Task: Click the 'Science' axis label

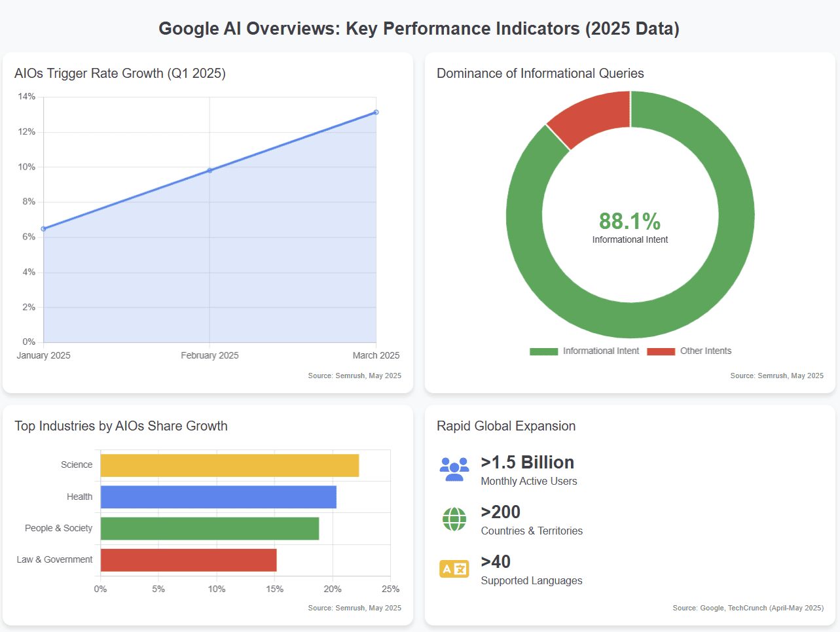Action: click(77, 465)
